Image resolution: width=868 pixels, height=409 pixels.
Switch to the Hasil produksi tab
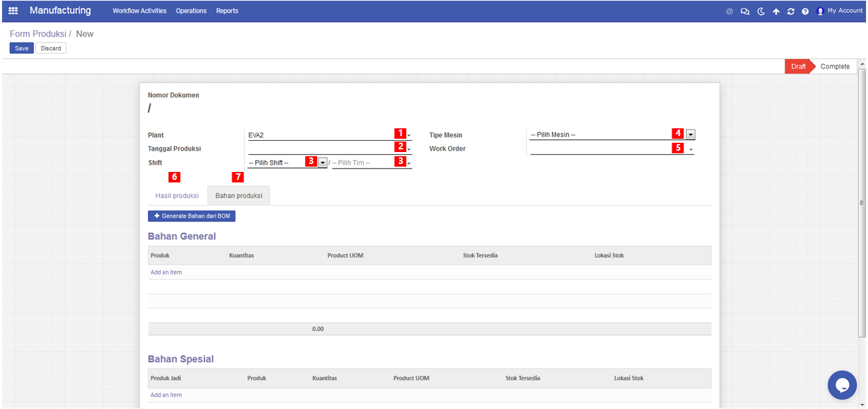pyautogui.click(x=177, y=196)
